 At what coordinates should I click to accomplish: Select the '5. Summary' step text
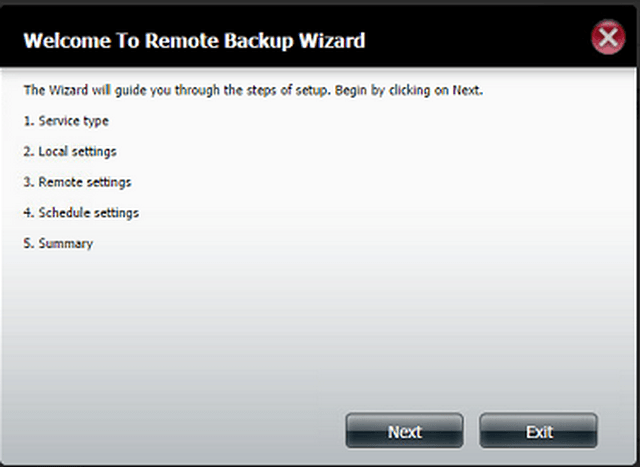tap(58, 243)
